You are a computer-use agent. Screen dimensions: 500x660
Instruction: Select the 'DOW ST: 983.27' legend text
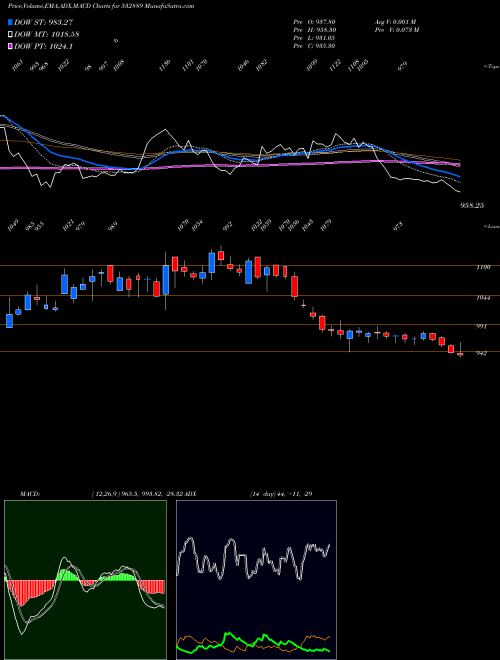pyautogui.click(x=44, y=22)
